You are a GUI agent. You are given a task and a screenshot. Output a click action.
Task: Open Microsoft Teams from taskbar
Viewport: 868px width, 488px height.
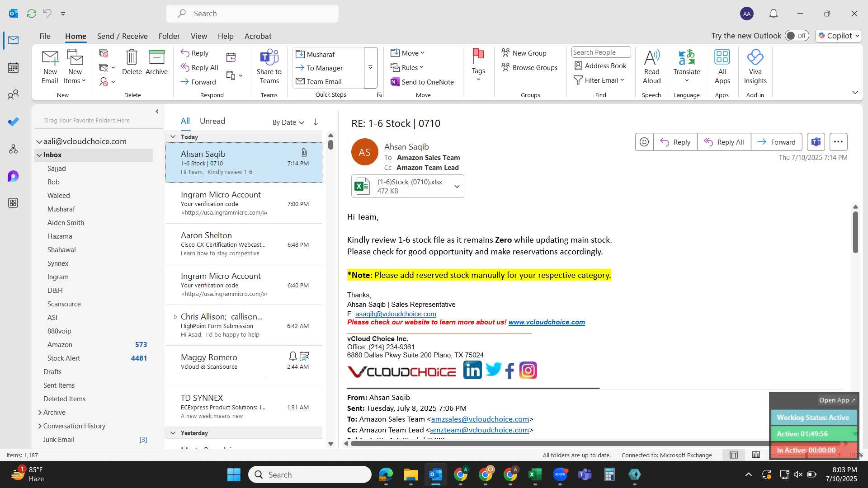tap(585, 474)
